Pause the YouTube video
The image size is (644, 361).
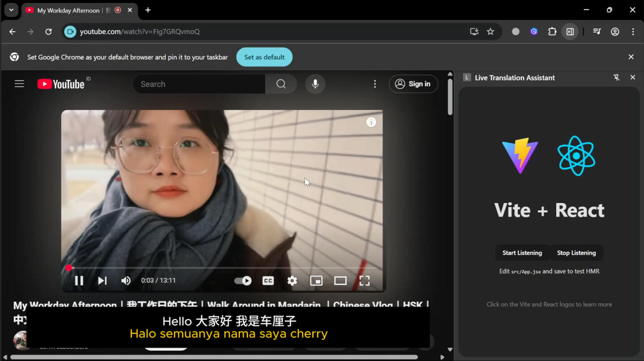click(79, 280)
